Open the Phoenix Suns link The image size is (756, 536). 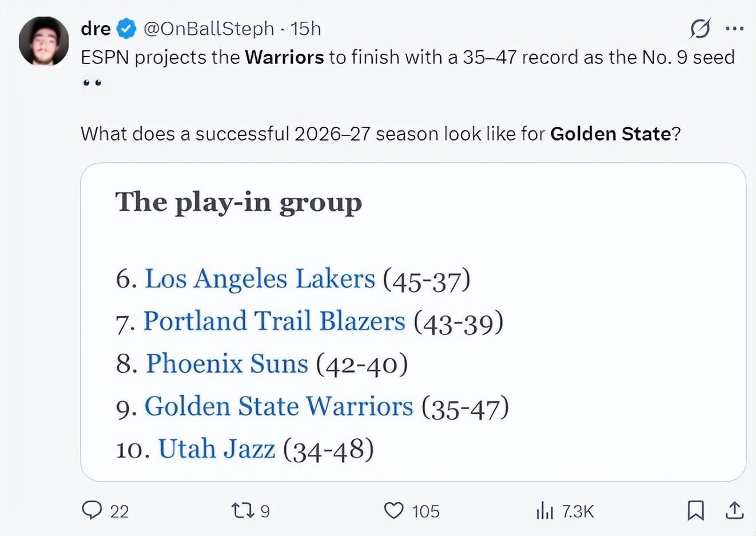(227, 363)
